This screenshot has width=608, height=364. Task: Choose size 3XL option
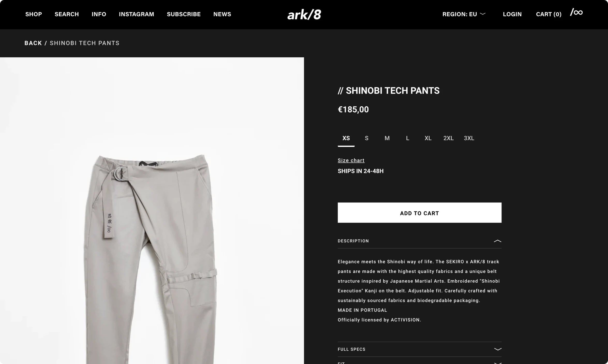coord(469,138)
